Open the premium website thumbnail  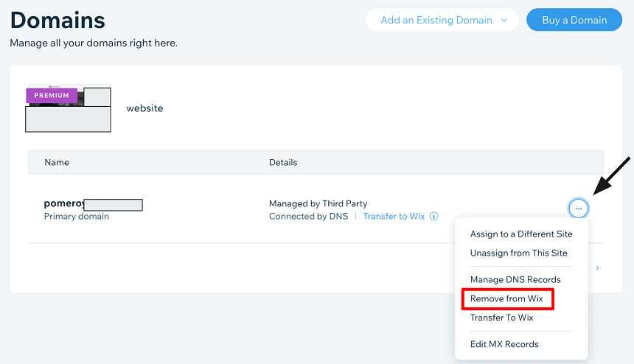coord(69,108)
